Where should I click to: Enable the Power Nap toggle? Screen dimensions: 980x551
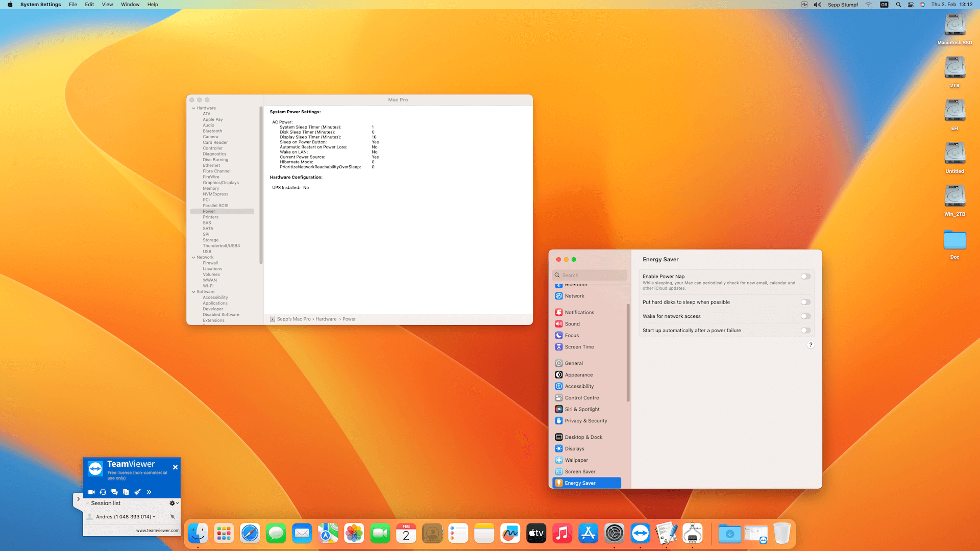pos(805,277)
